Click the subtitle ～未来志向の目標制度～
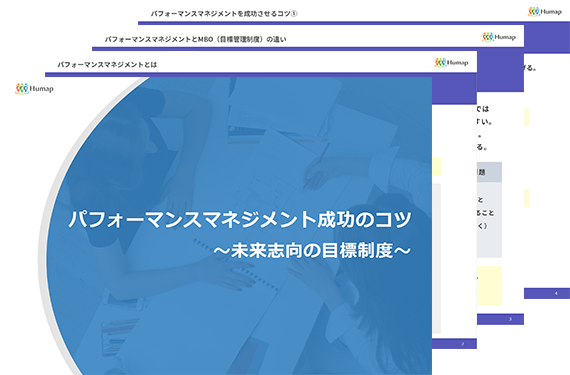570x375 pixels. coord(312,250)
